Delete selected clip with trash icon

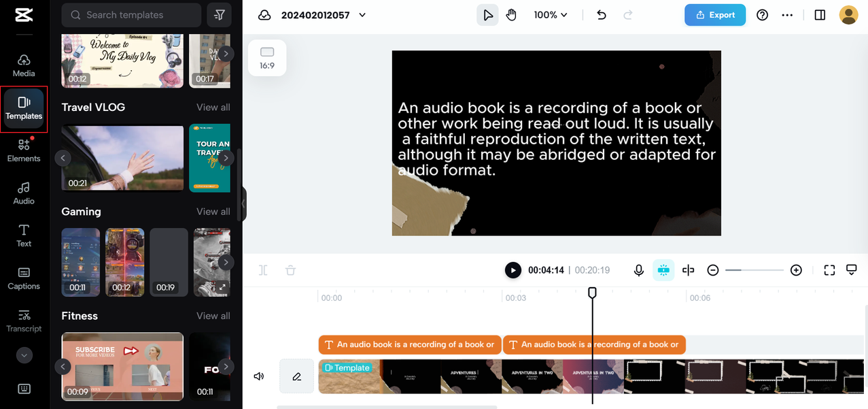pos(290,270)
